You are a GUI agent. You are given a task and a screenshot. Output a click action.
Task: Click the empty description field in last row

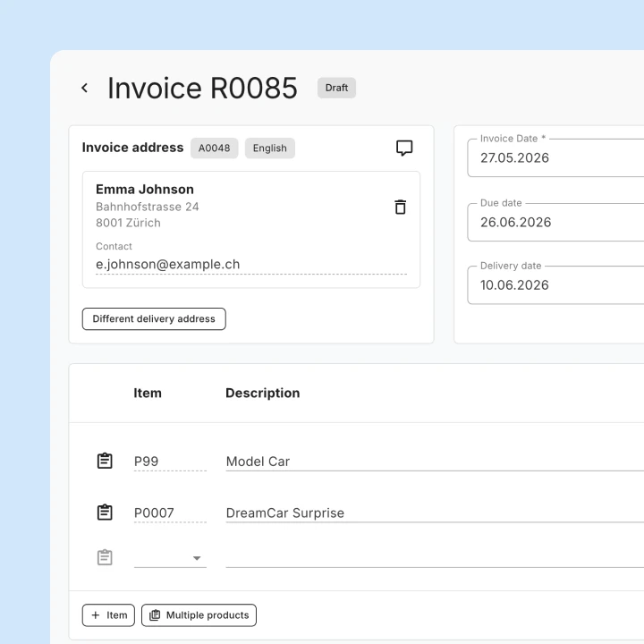pyautogui.click(x=435, y=558)
